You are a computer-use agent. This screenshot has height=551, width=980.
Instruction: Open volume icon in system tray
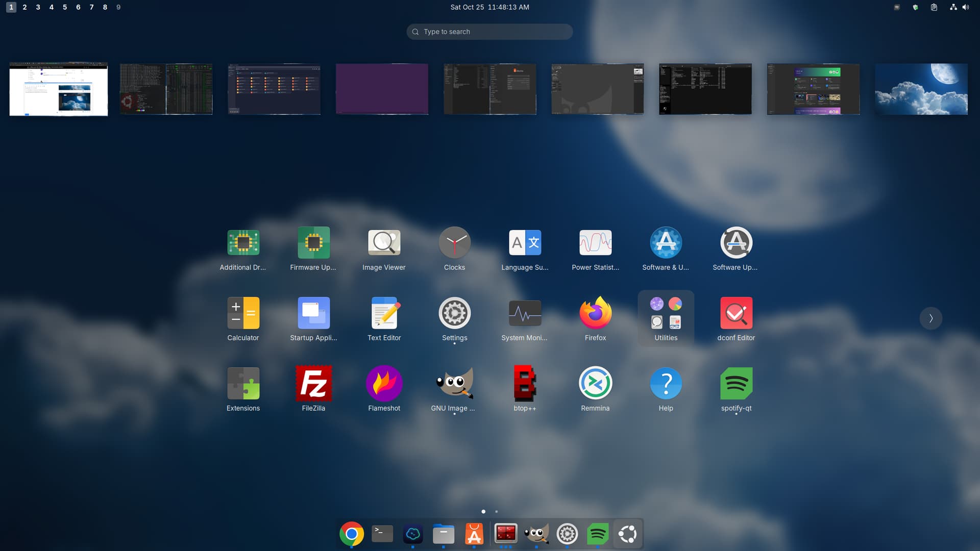point(965,7)
